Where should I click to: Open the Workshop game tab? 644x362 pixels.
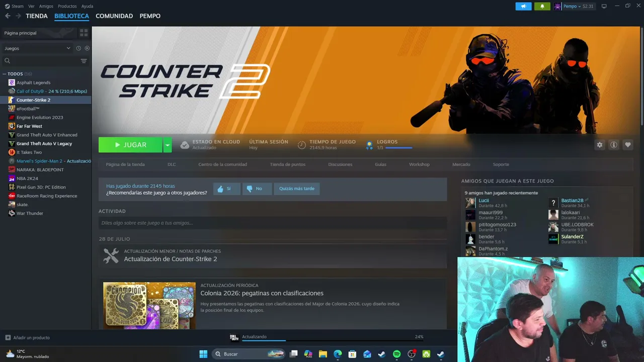pyautogui.click(x=419, y=164)
